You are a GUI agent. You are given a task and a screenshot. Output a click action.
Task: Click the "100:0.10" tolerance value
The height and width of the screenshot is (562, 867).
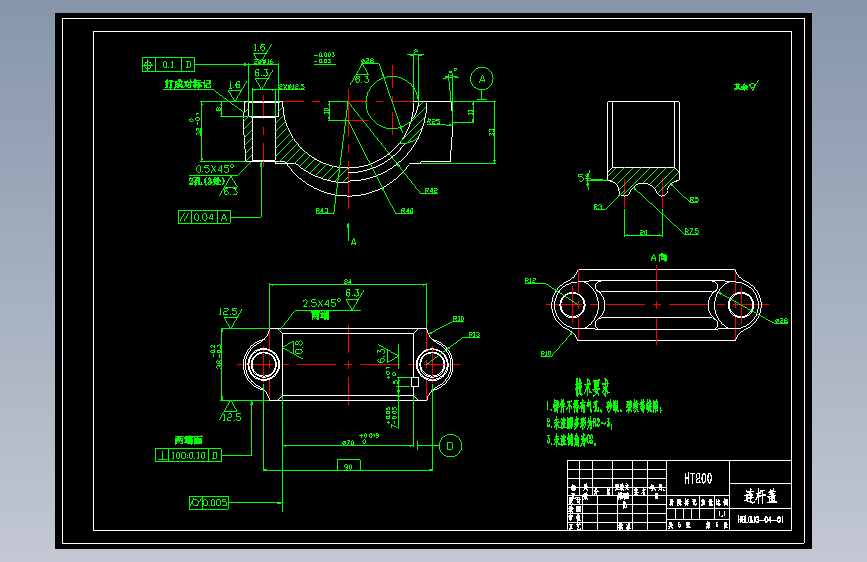(189, 456)
